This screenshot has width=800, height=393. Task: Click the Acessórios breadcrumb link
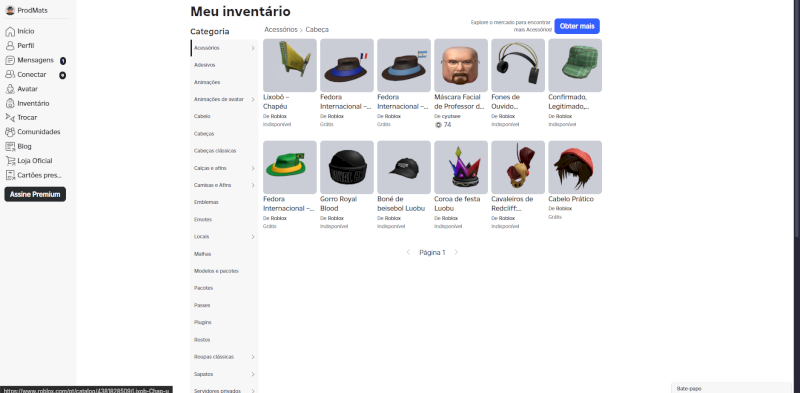(281, 30)
